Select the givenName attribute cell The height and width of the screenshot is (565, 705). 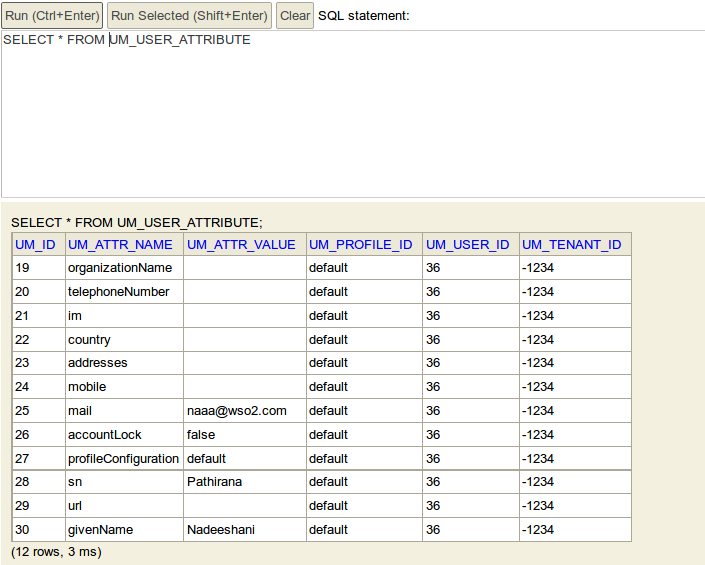click(125, 529)
